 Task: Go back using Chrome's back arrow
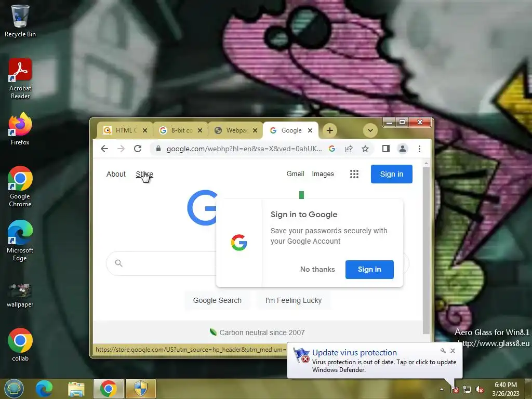(x=104, y=149)
